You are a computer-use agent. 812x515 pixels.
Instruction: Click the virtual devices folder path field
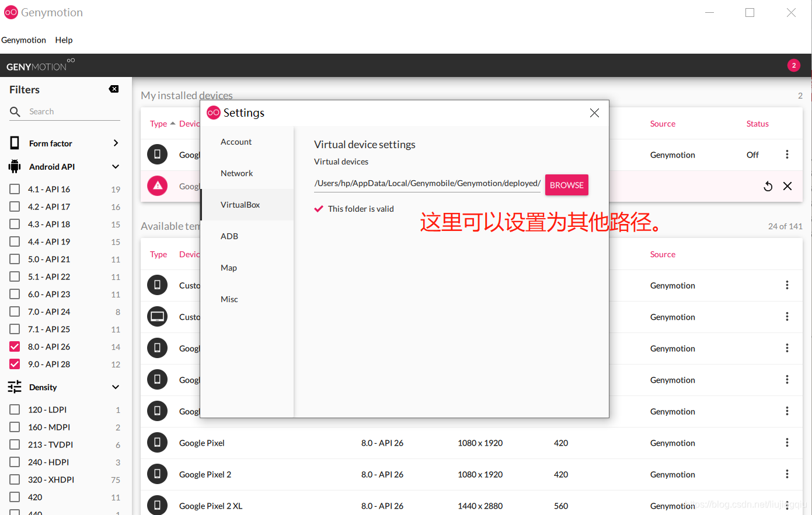coord(427,184)
